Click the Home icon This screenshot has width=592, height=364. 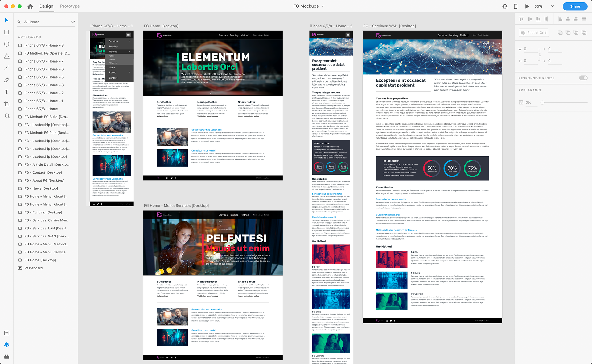30,6
